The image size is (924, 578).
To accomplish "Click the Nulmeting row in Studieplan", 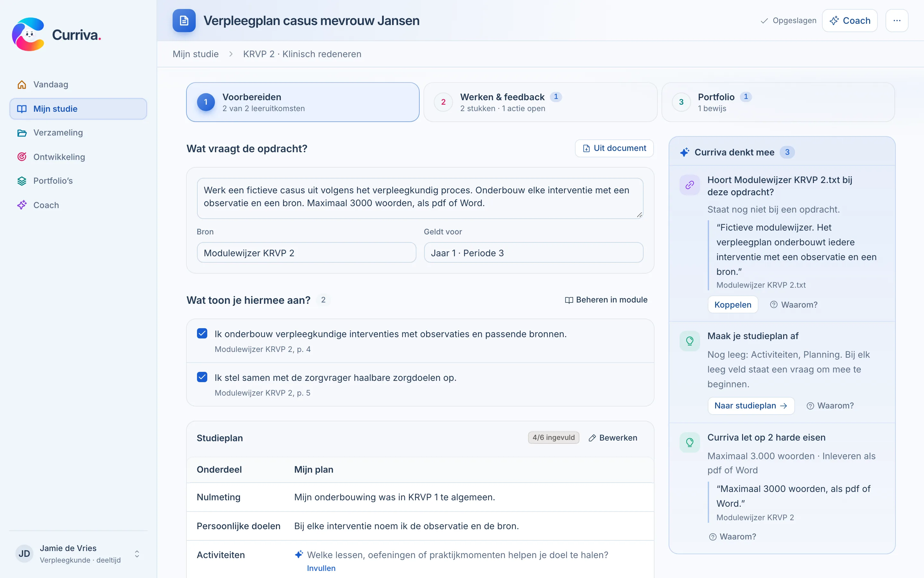I will (x=420, y=497).
